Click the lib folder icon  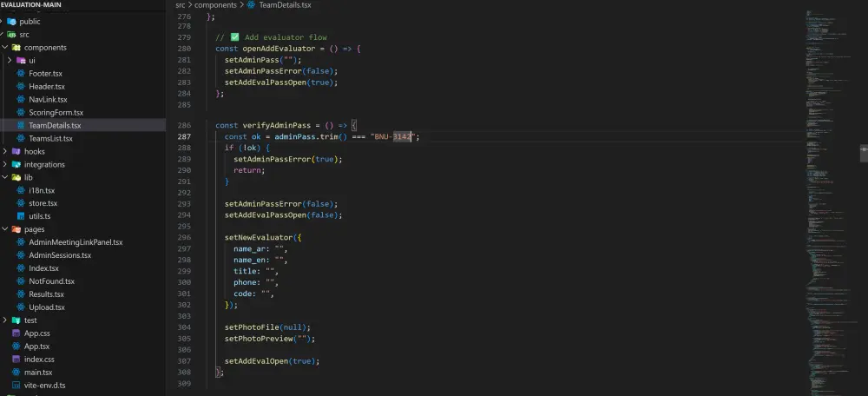16,178
